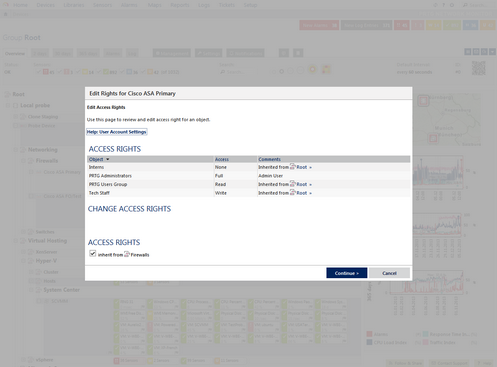This screenshot has width=497, height=367.
Task: Open the Setup menu in the background page
Action: [x=250, y=5]
